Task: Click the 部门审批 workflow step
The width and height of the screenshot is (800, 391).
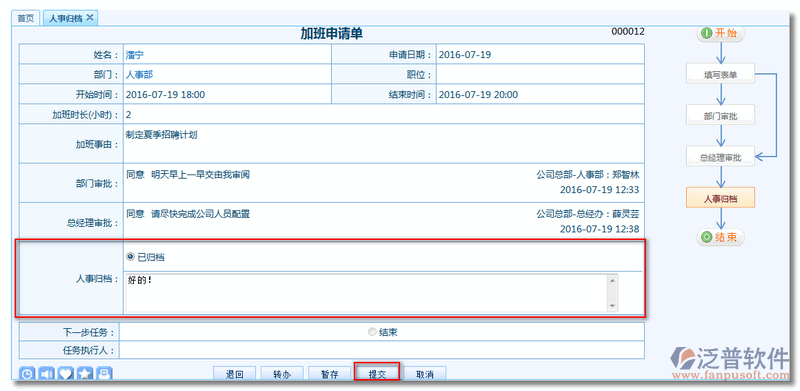Action: 720,116
